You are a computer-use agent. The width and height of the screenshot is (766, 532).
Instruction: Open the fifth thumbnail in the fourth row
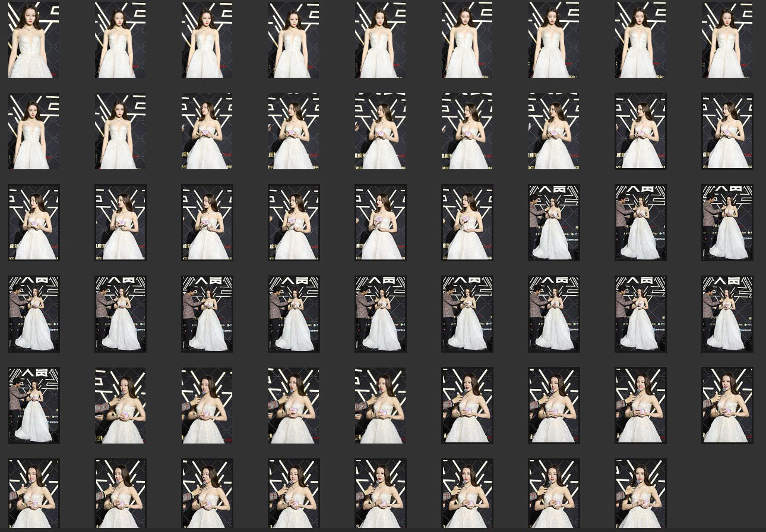[x=380, y=314]
